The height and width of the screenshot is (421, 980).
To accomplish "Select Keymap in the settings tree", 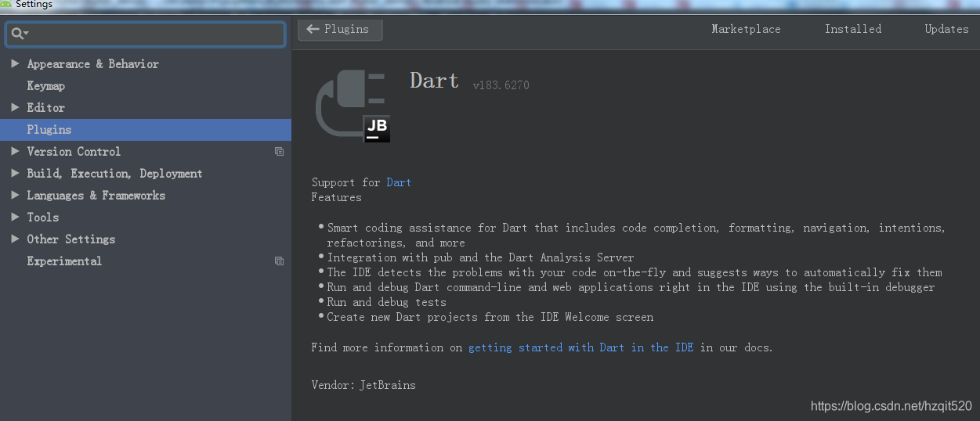I will [45, 86].
